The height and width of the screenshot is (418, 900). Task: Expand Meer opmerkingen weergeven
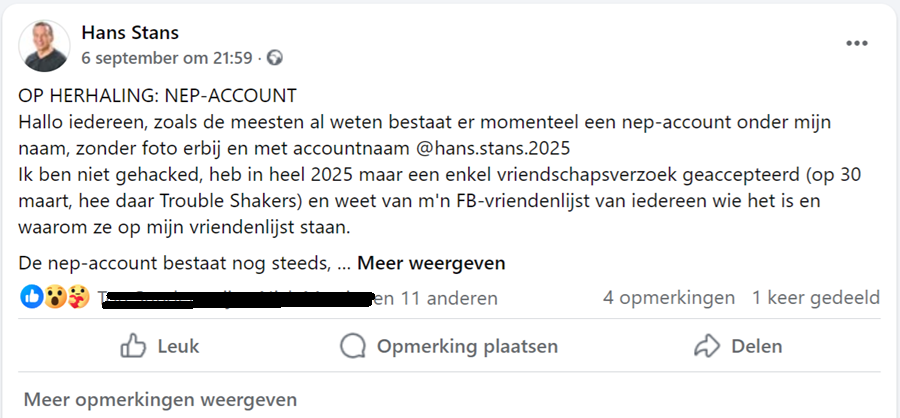click(x=160, y=400)
